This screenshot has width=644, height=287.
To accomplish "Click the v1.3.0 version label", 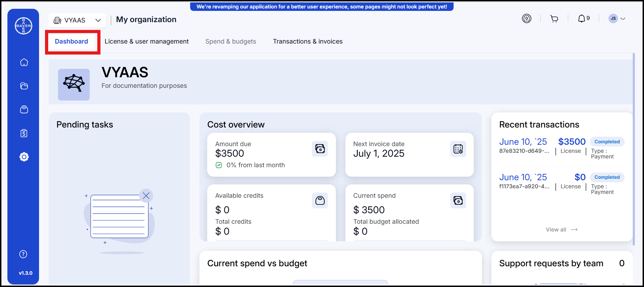I will pos(26,273).
